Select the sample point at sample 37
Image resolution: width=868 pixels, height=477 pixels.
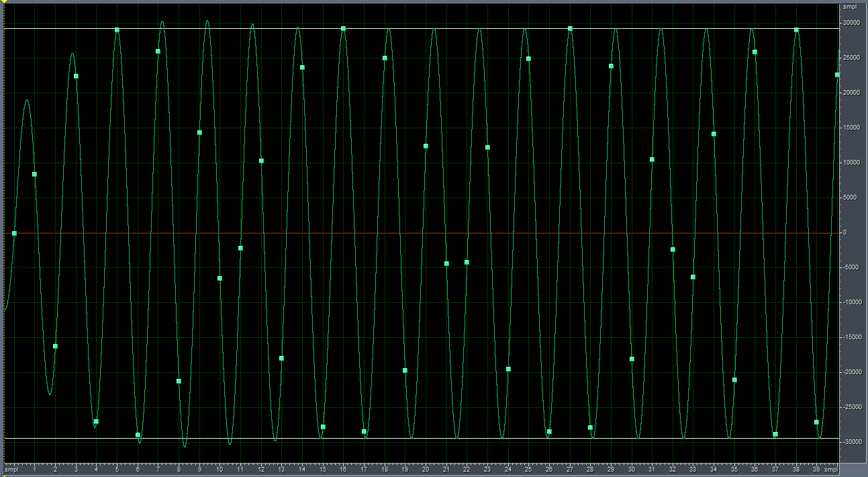pyautogui.click(x=775, y=434)
